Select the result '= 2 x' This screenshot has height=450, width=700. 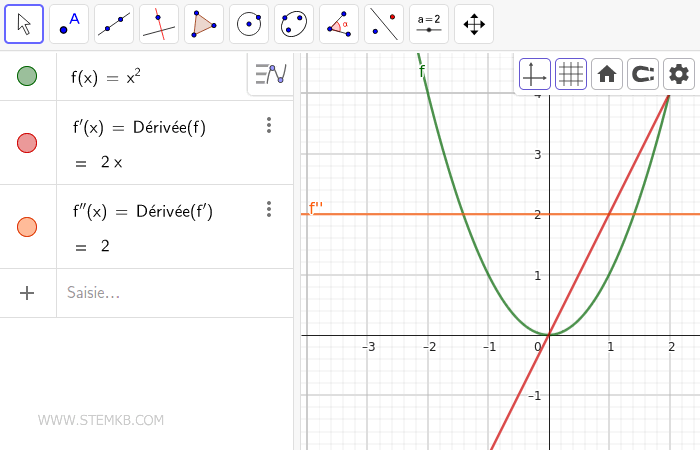pos(99,162)
